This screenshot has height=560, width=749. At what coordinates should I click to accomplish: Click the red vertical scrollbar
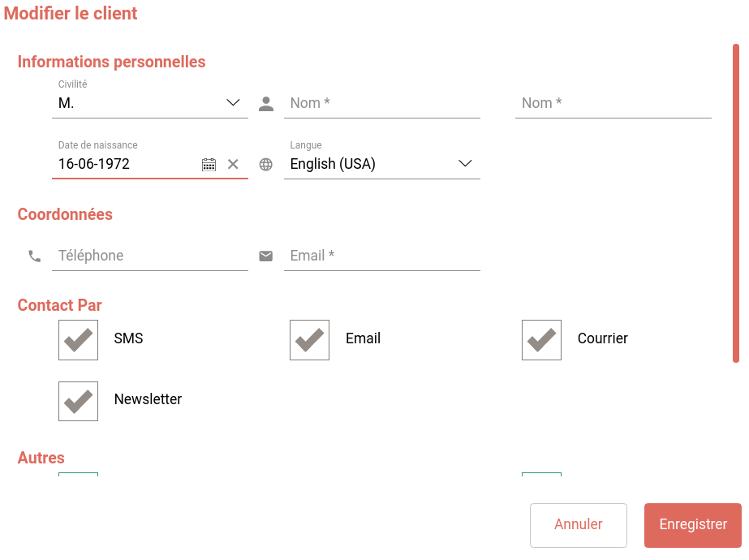point(736,203)
